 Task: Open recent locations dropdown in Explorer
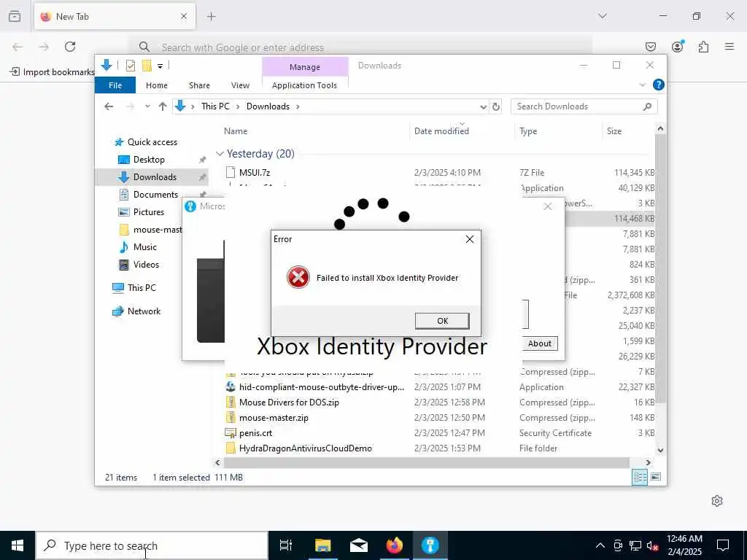pos(147,106)
